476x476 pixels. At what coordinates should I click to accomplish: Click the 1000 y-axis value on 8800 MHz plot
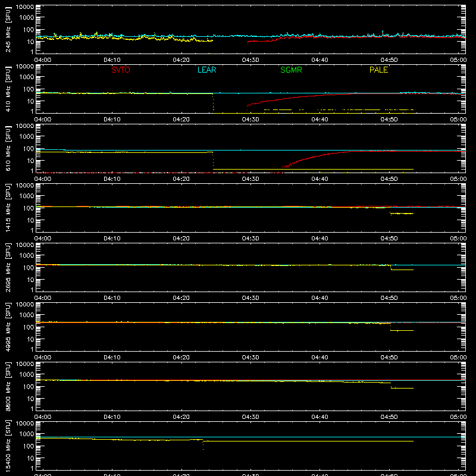27,375
